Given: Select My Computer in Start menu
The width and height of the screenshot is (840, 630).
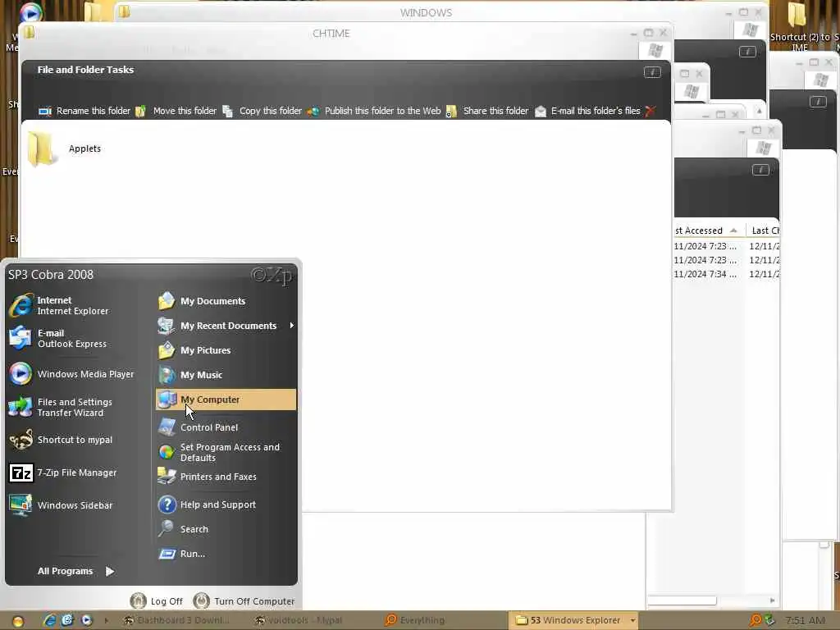Looking at the screenshot, I should [226, 399].
